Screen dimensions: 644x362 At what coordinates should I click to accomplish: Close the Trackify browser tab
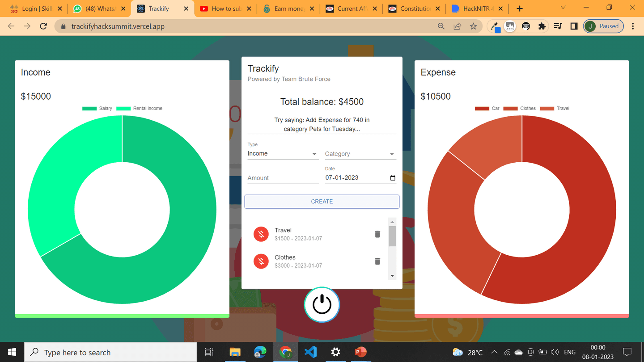pyautogui.click(x=186, y=8)
